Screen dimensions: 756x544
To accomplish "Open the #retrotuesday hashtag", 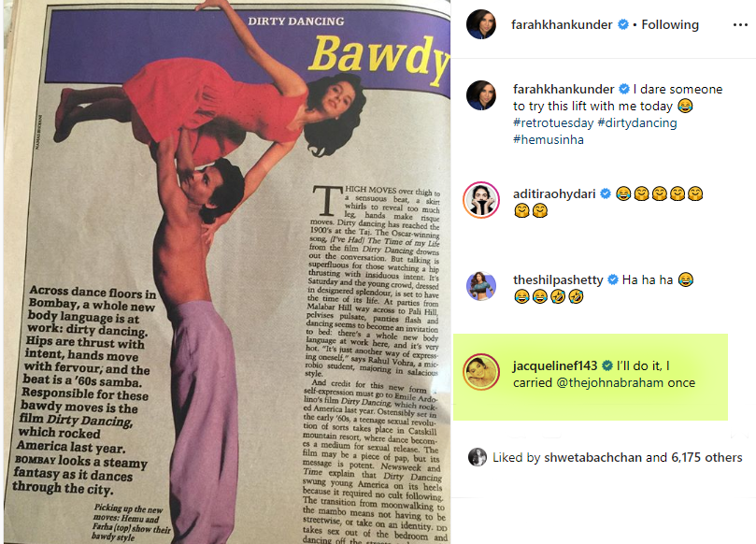I will (x=553, y=123).
